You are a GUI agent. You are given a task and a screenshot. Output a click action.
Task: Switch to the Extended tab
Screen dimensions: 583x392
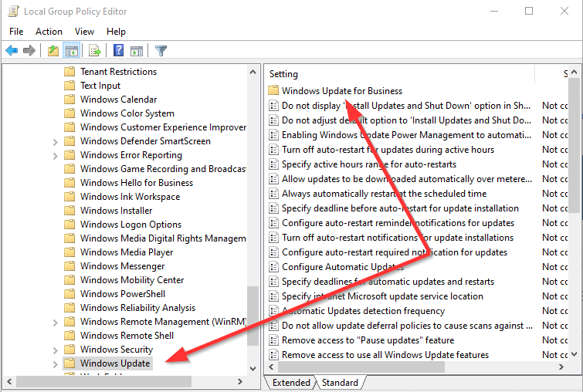pos(291,382)
